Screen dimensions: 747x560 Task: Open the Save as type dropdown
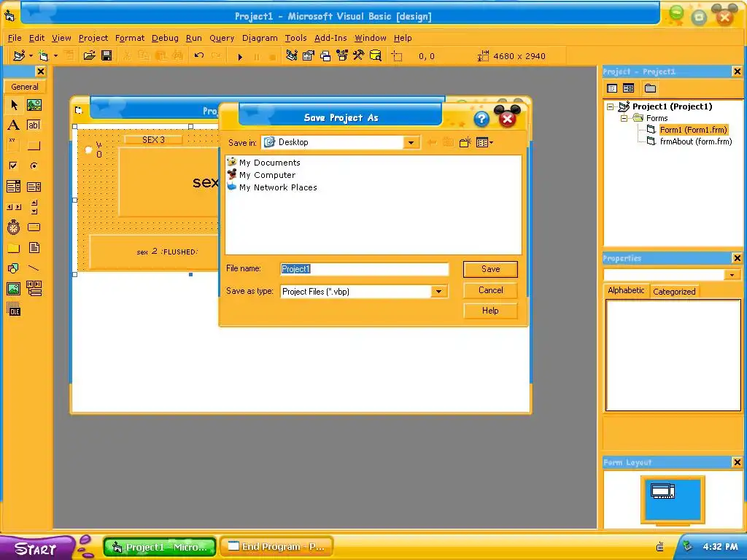point(438,292)
